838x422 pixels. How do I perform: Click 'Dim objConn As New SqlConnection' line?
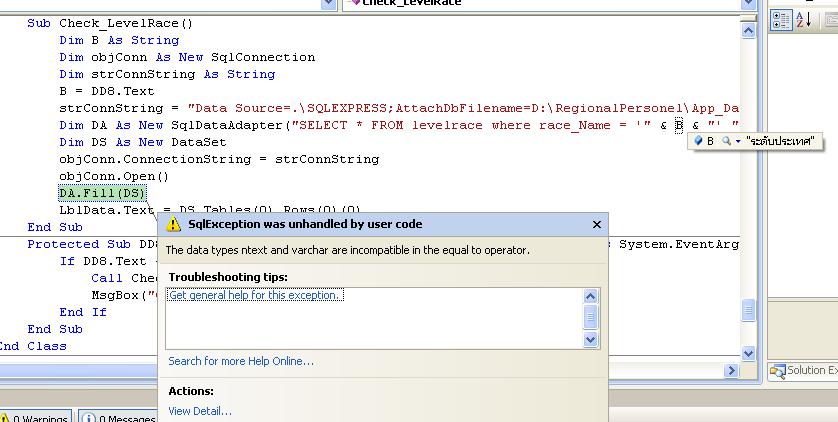pyautogui.click(x=187, y=57)
